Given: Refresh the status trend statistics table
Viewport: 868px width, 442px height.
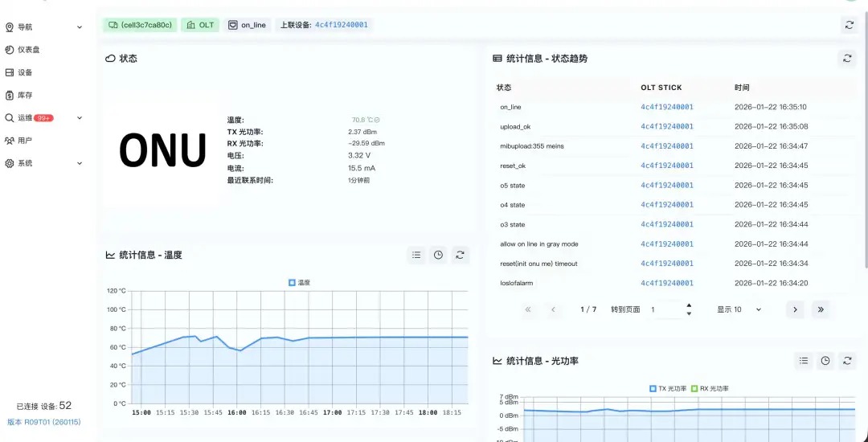Looking at the screenshot, I should pyautogui.click(x=846, y=58).
